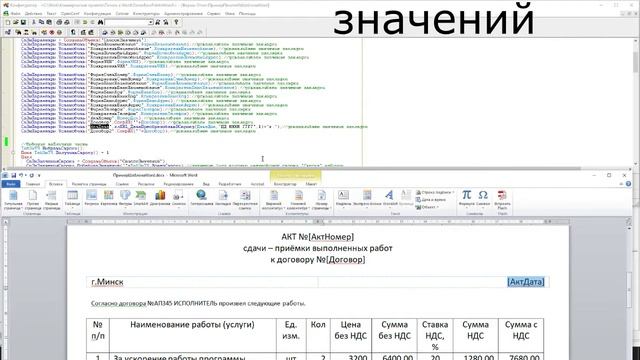
Task: Switch to the Конструктор table tools tab
Action: pos(285,184)
